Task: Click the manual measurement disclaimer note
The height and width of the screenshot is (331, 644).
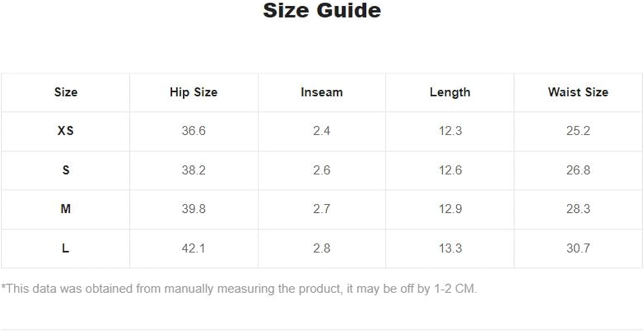Action: coord(239,289)
